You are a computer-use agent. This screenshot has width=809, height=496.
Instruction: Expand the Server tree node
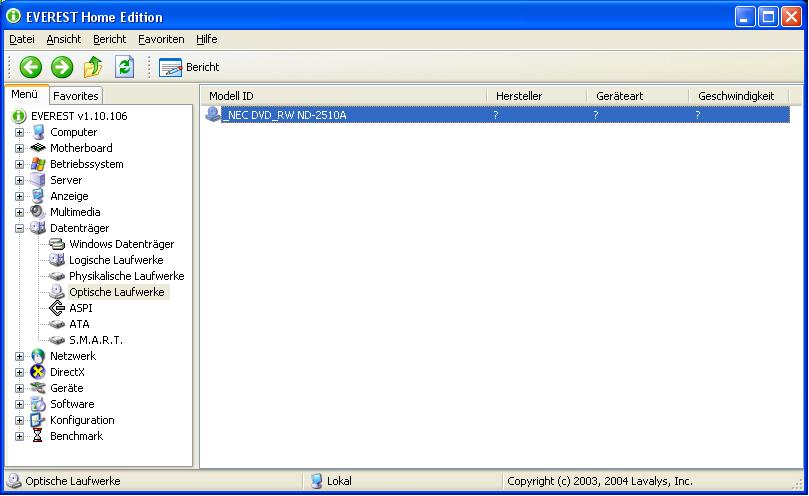point(20,181)
